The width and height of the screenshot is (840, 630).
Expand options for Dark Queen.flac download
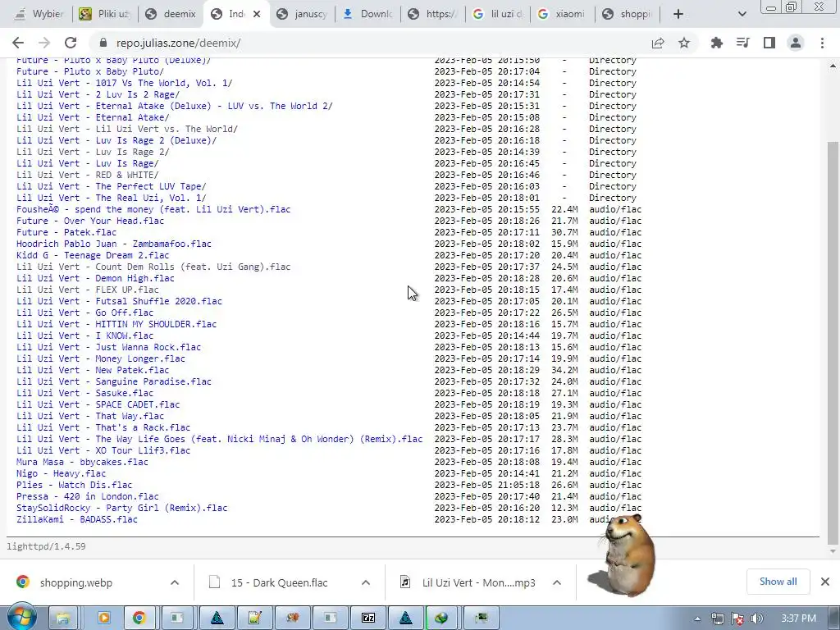pyautogui.click(x=366, y=582)
